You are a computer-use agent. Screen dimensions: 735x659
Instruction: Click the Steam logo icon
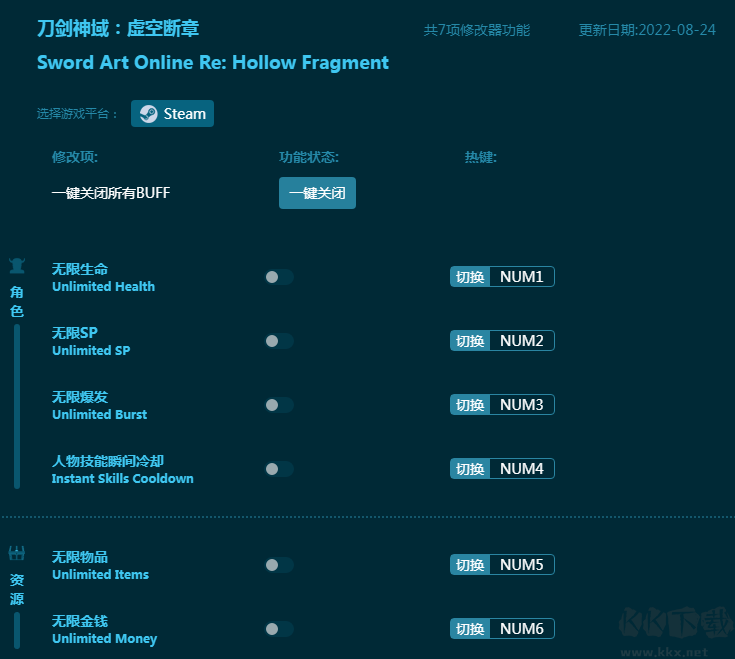coord(149,114)
